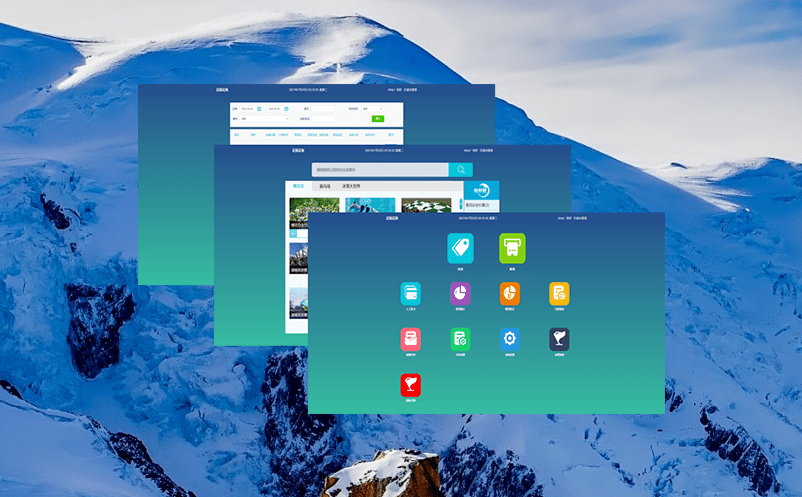Open the red wine glass icon
The height and width of the screenshot is (497, 802).
click(x=410, y=385)
